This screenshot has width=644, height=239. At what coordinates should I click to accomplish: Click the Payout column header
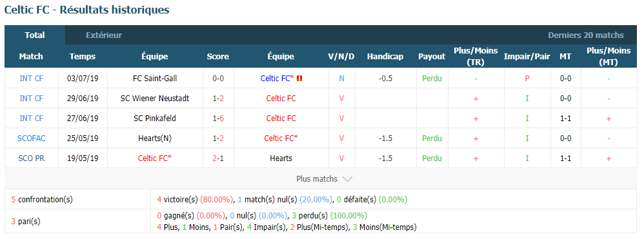(x=432, y=57)
